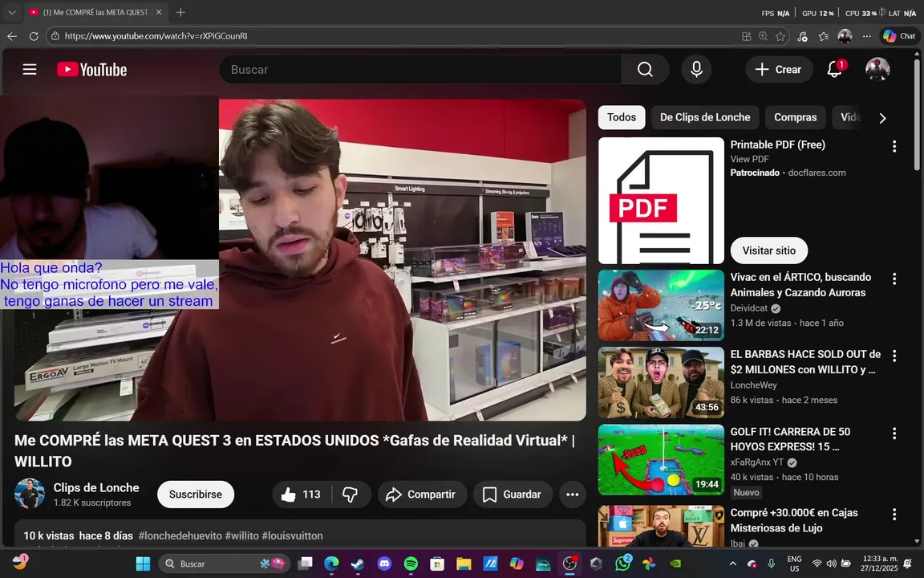Image resolution: width=924 pixels, height=578 pixels.
Task: Open the tab actions dropdown
Action: point(12,12)
